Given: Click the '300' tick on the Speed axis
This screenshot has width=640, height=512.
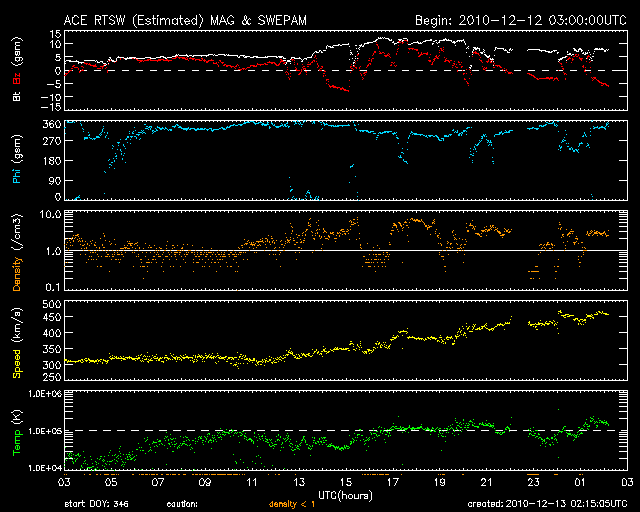Looking at the screenshot, I should point(52,365).
